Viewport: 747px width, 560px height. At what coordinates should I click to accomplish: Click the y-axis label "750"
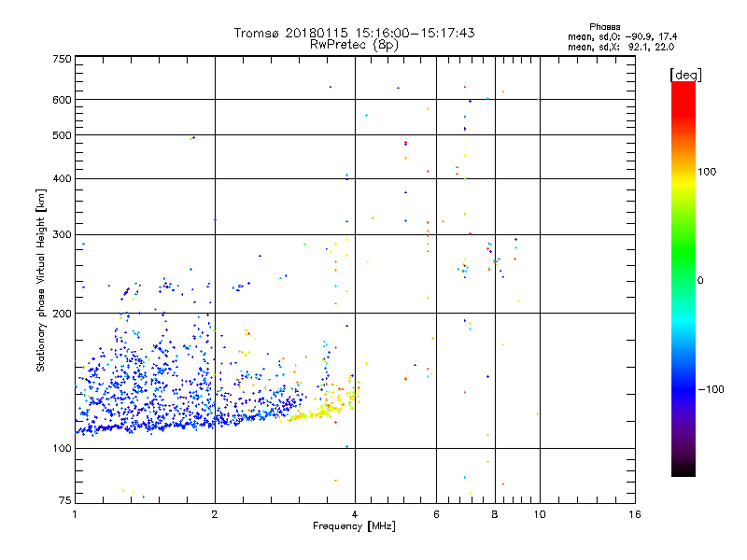[62, 60]
